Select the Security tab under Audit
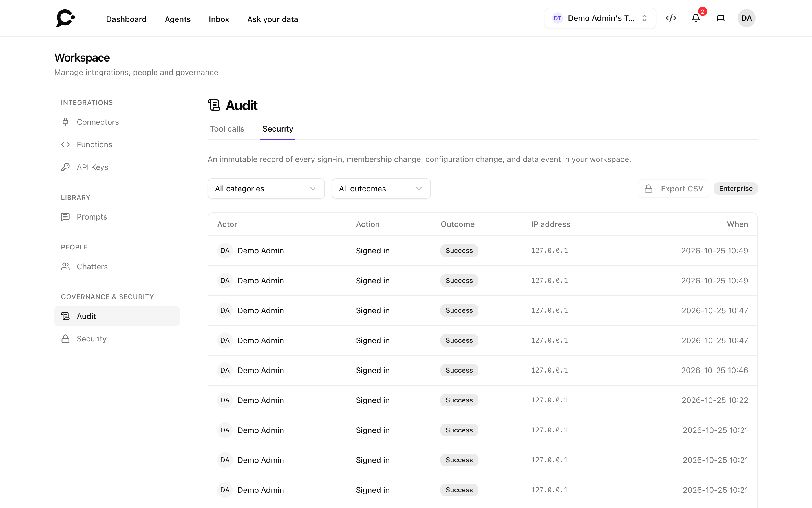 [x=277, y=129]
